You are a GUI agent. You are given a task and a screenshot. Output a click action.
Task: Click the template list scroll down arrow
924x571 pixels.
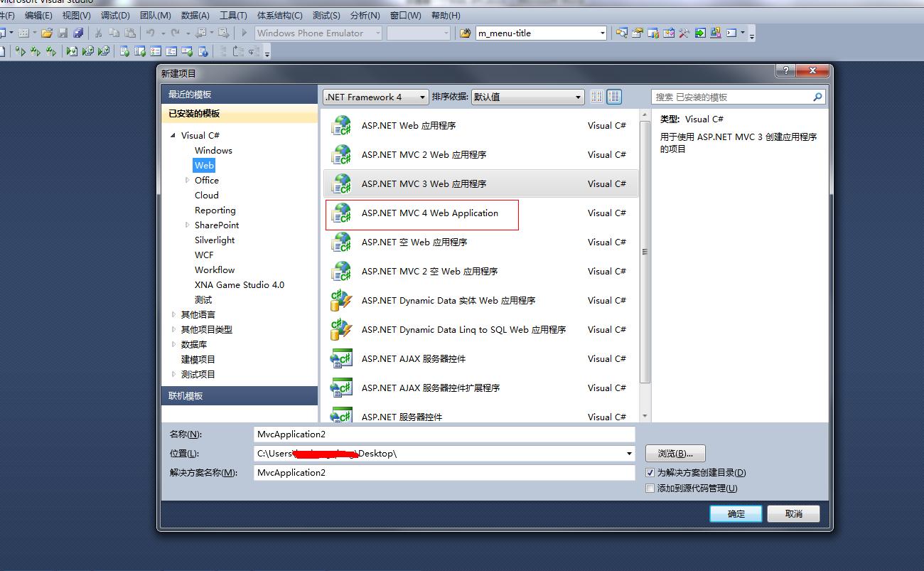coord(645,416)
